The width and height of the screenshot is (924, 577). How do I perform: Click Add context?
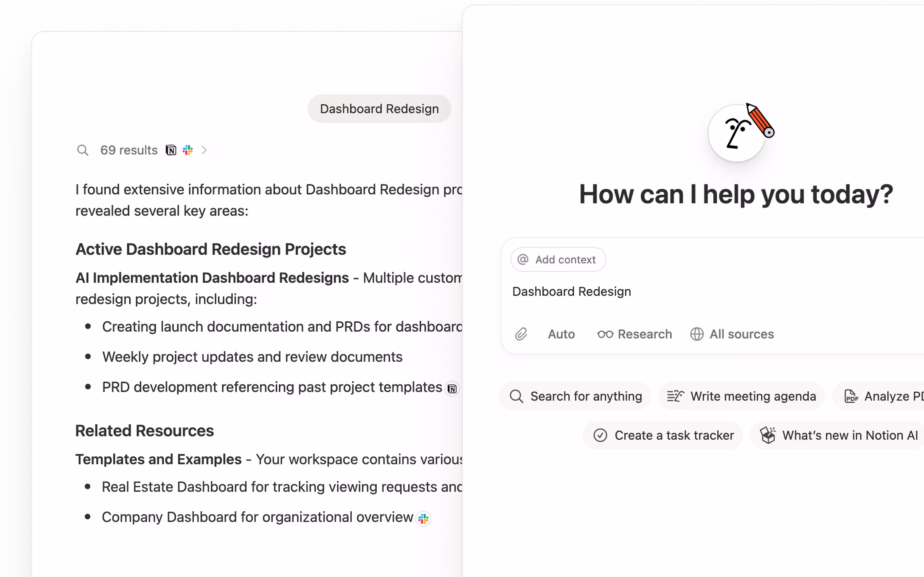pyautogui.click(x=558, y=260)
